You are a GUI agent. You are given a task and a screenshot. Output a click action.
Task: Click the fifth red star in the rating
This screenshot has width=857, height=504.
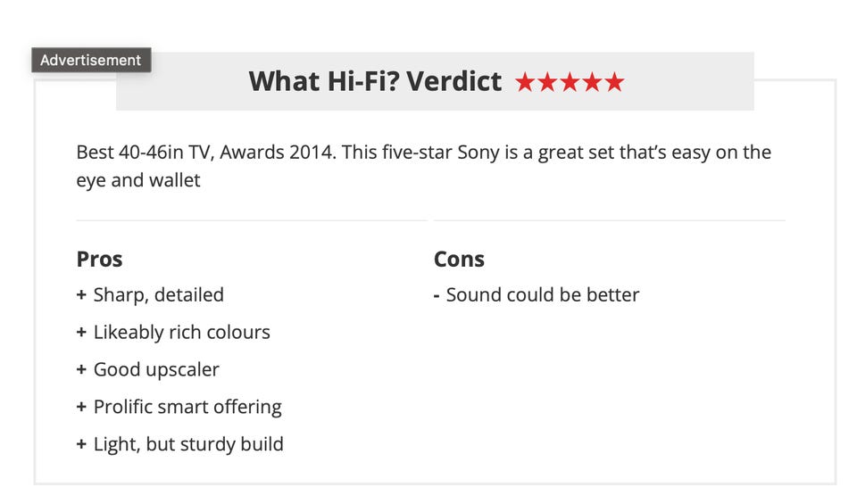[x=613, y=83]
